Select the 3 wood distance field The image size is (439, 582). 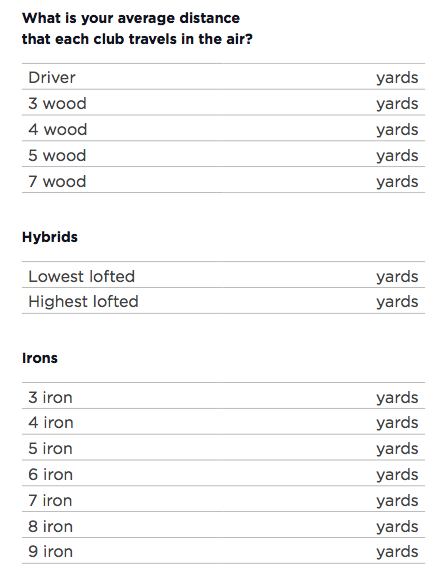tap(223, 102)
